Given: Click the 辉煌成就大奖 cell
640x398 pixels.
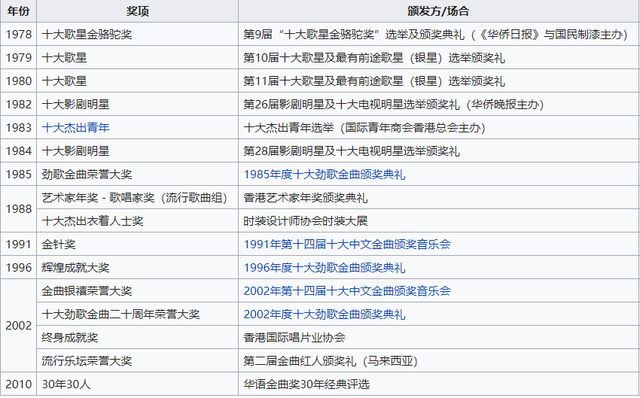Looking at the screenshot, I should point(138,268).
